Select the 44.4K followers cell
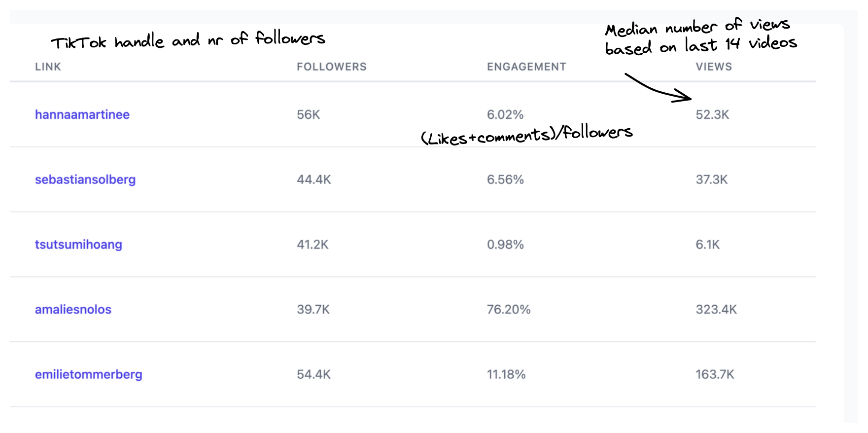The width and height of the screenshot is (868, 433). pyautogui.click(x=314, y=180)
